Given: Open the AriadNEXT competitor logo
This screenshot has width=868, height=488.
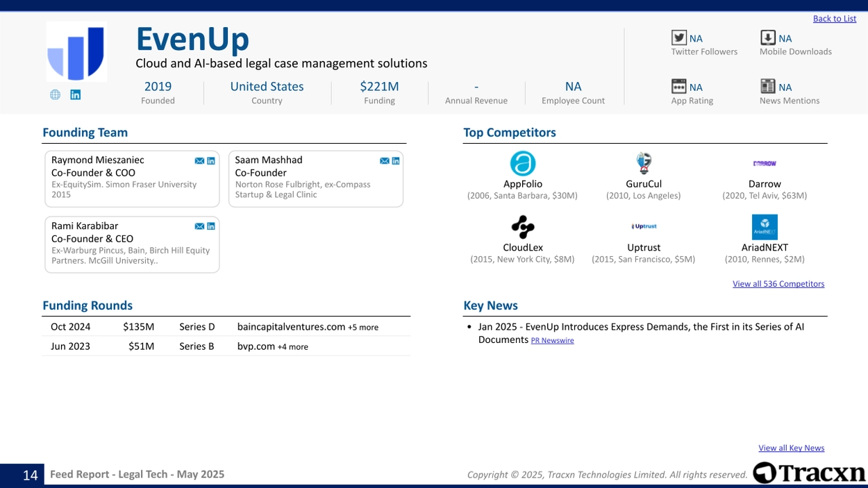Looking at the screenshot, I should (x=765, y=227).
